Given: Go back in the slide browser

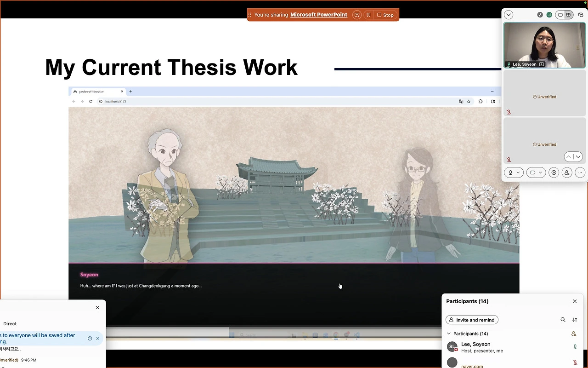Looking at the screenshot, I should [74, 102].
